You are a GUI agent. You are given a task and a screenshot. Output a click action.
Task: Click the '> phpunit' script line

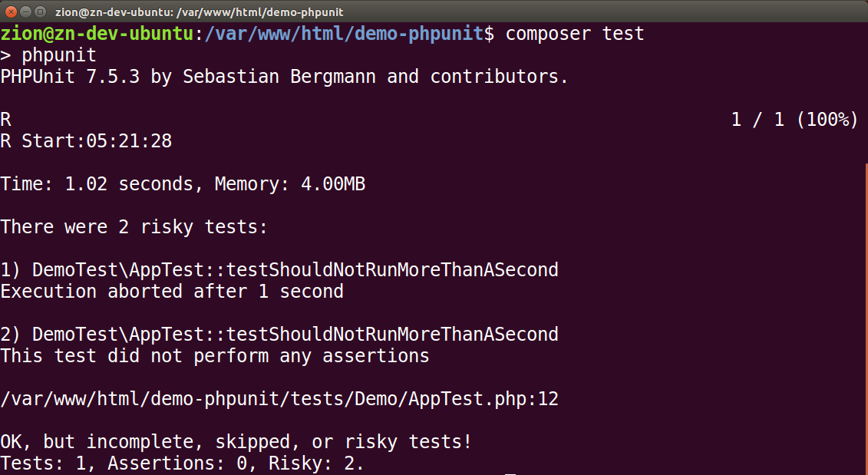[48, 55]
